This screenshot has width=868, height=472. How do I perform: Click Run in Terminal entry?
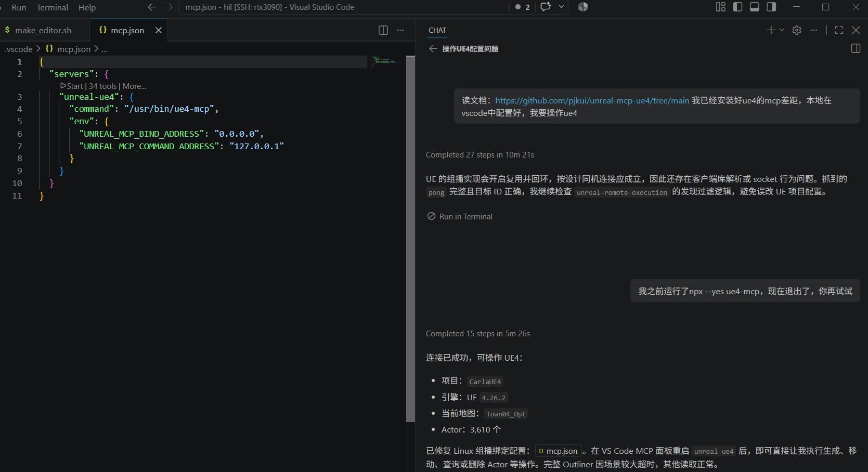(460, 216)
